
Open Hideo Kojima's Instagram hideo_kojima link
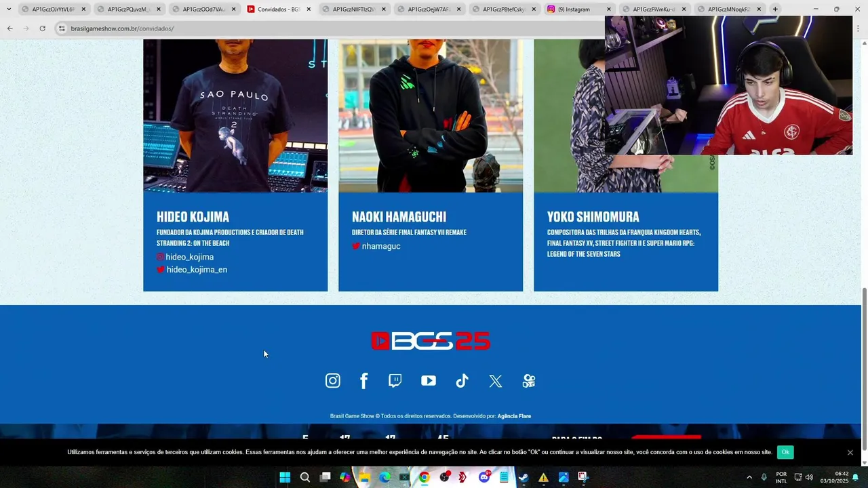(185, 257)
